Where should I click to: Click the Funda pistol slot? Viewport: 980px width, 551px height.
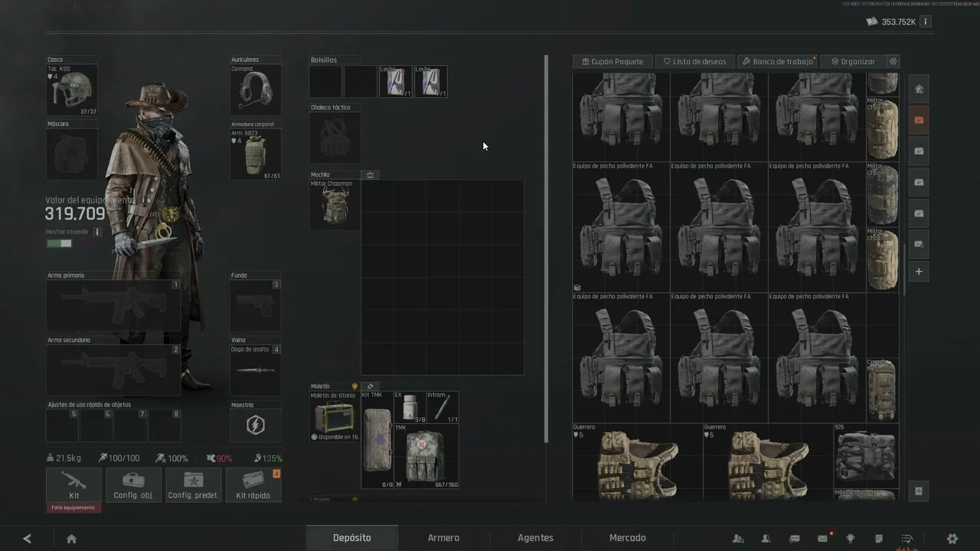pyautogui.click(x=256, y=305)
